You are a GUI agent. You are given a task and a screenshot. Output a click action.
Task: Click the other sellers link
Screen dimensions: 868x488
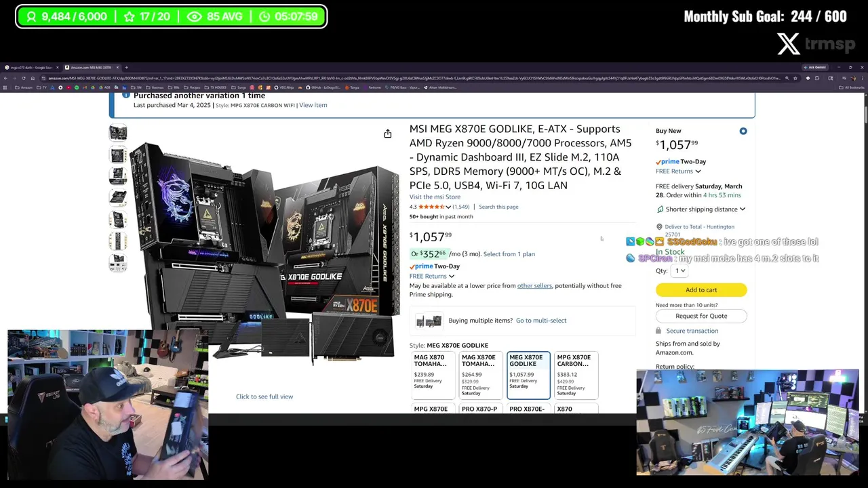pyautogui.click(x=534, y=285)
